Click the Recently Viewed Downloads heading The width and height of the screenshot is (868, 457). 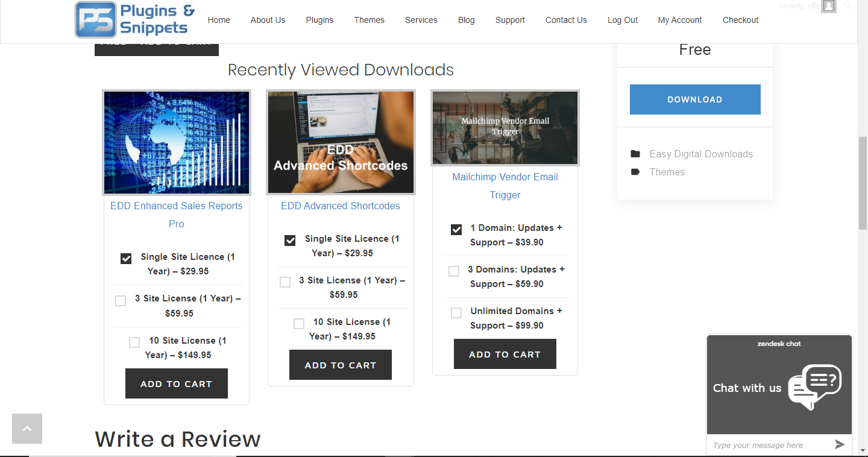[x=341, y=70]
